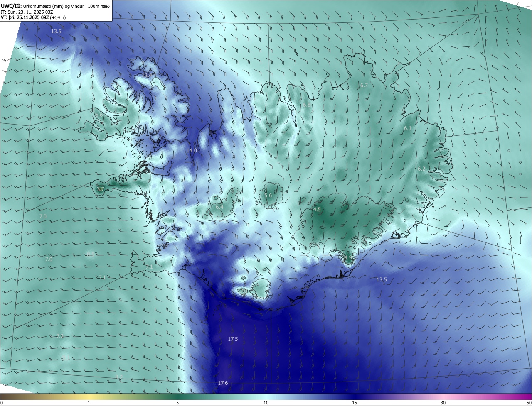The image size is (532, 406).
Task: Select the 4.5 value on the large glacier
Action: [x=317, y=209]
